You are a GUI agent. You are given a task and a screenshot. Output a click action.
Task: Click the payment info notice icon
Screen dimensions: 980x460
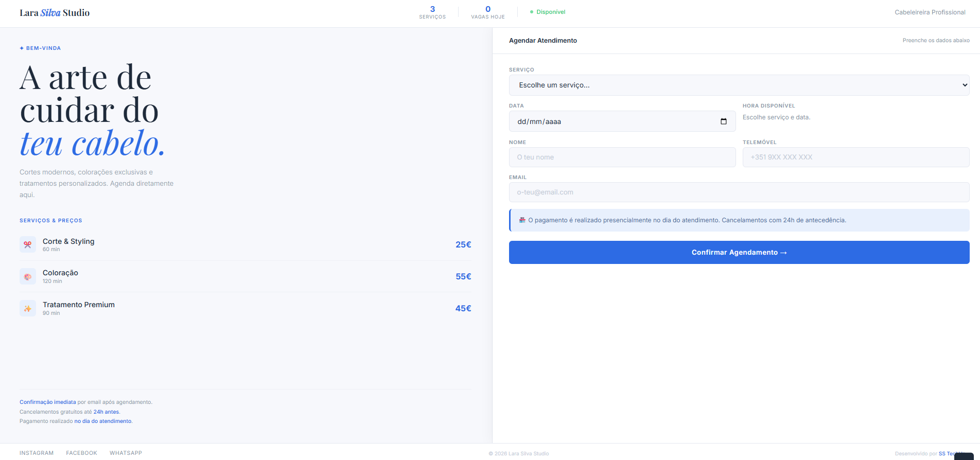point(522,220)
